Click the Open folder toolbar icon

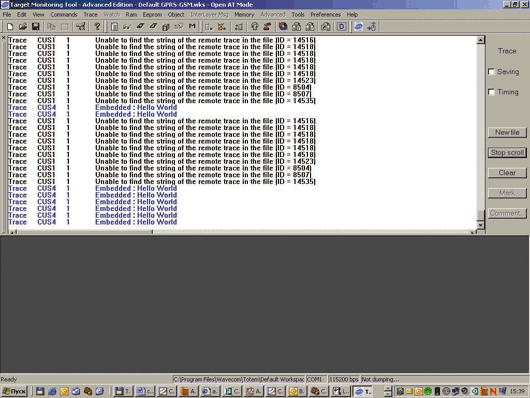23,26
